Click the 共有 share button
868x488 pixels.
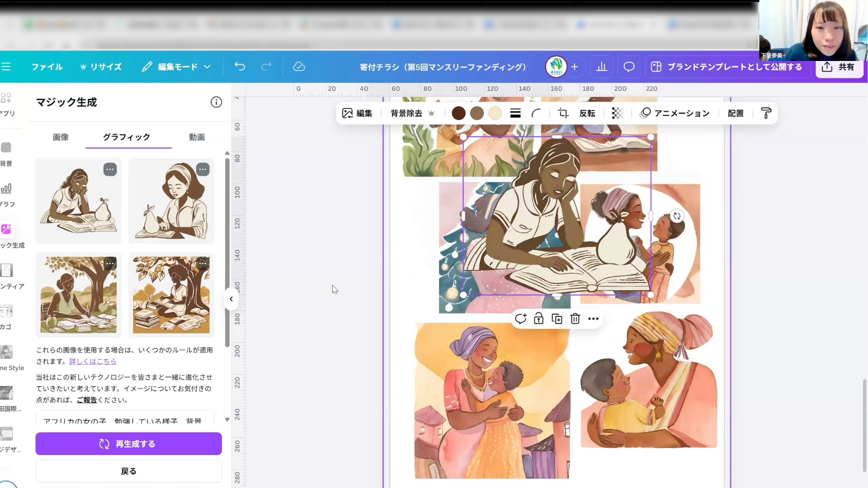839,67
